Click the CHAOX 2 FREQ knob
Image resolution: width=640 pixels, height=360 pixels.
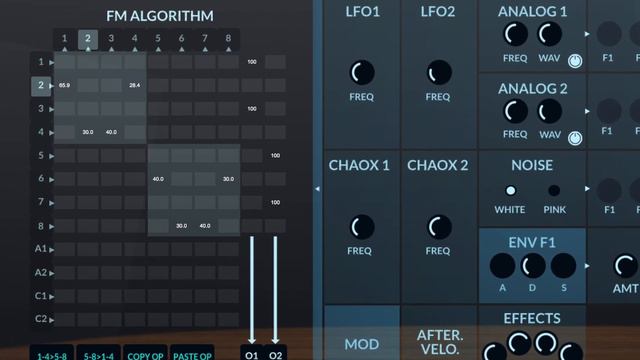tap(439, 227)
